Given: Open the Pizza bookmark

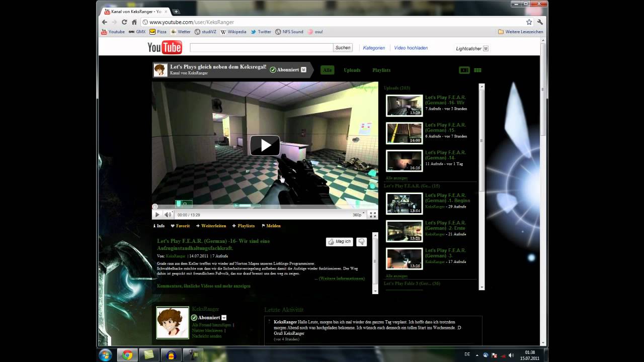Looking at the screenshot, I should click(157, 32).
